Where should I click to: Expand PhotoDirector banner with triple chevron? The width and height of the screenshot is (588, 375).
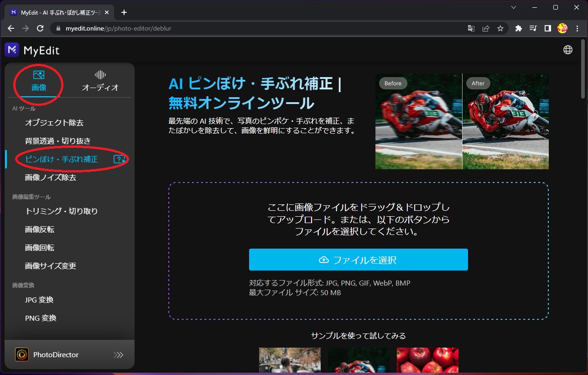pos(118,355)
